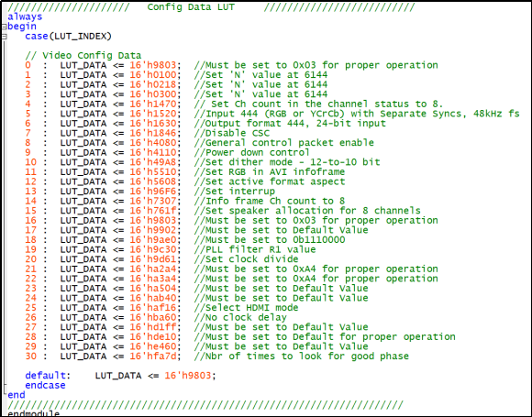Select value 16'hba60 on line 26

[x=153, y=317]
